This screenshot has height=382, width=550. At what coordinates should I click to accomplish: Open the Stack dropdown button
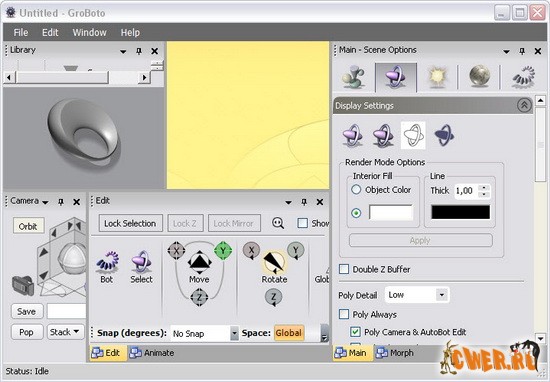click(66, 332)
